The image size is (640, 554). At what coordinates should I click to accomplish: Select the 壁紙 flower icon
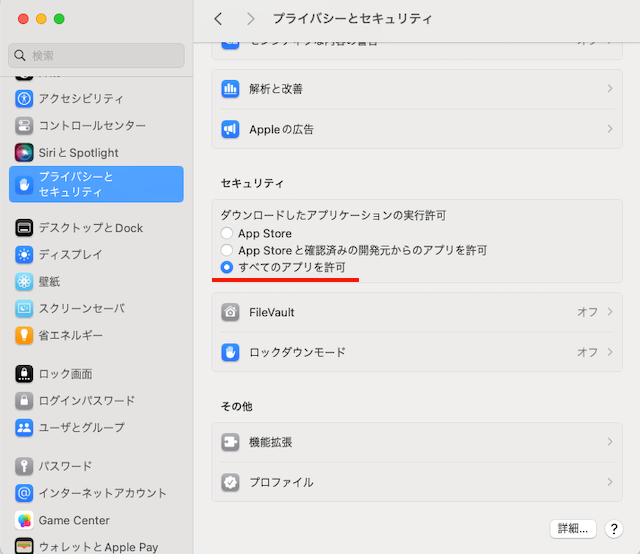[x=24, y=282]
